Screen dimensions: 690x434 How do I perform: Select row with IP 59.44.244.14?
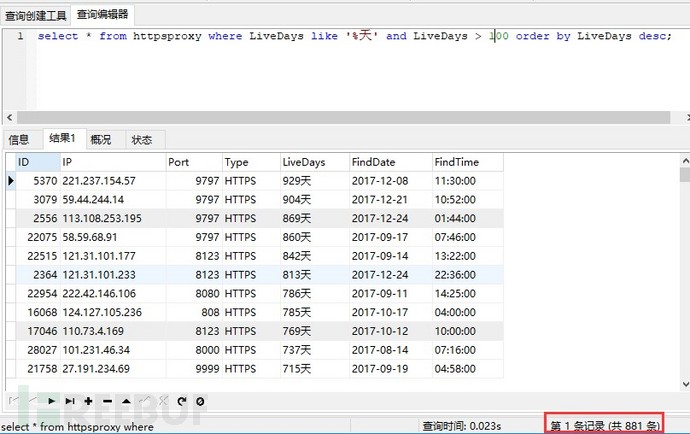click(254, 199)
